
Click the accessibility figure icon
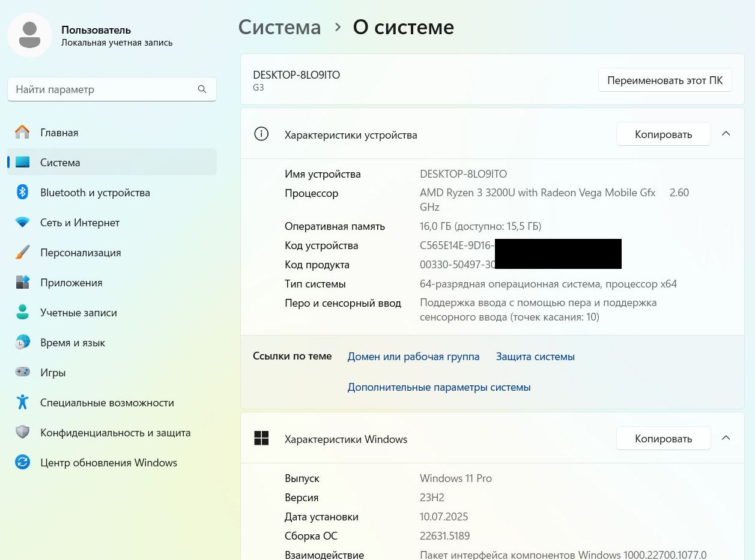tap(22, 402)
